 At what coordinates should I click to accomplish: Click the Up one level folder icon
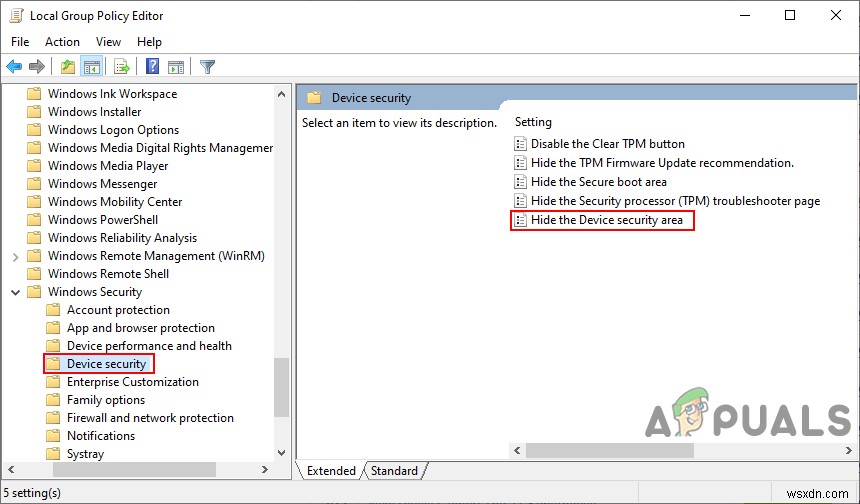point(67,67)
